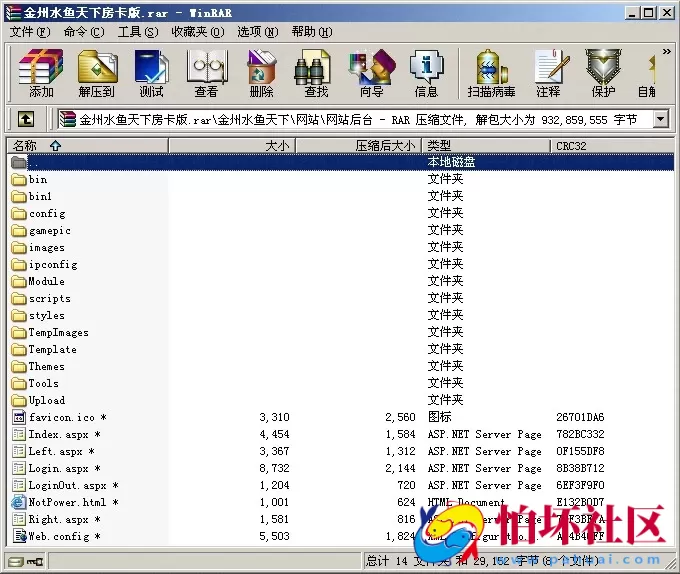This screenshot has height=574, width=680.
Task: Select the favicon.ico file
Action: (59, 417)
